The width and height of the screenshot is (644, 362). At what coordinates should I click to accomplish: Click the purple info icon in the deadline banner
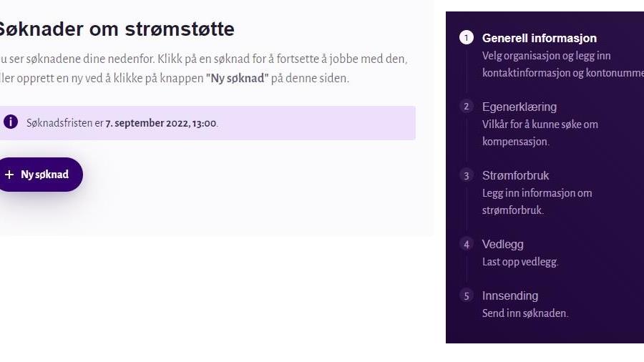[11, 122]
